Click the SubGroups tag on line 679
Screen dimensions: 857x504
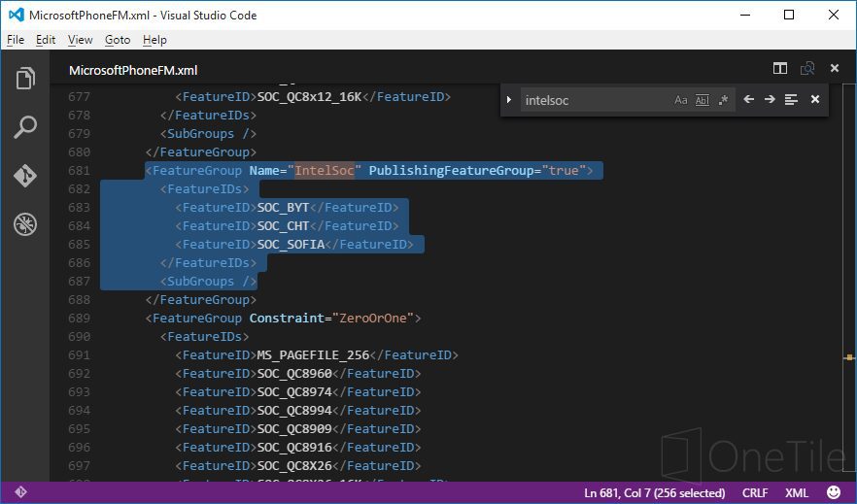click(x=208, y=134)
